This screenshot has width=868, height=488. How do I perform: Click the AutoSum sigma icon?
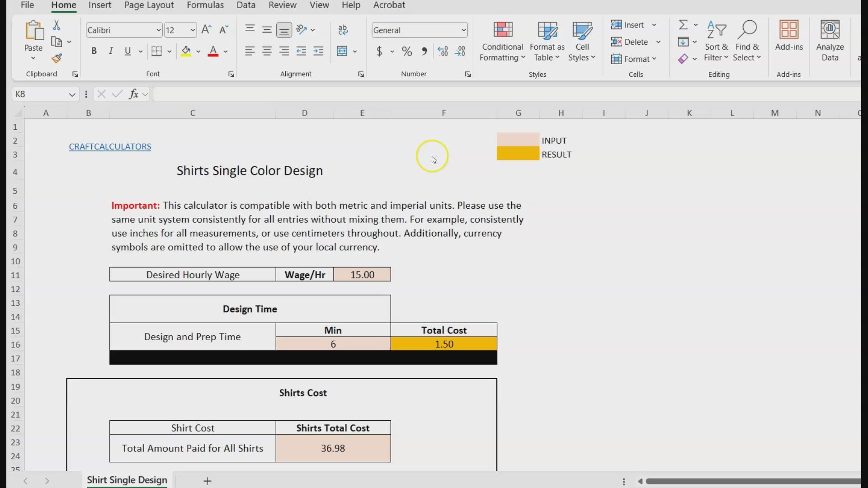(683, 25)
